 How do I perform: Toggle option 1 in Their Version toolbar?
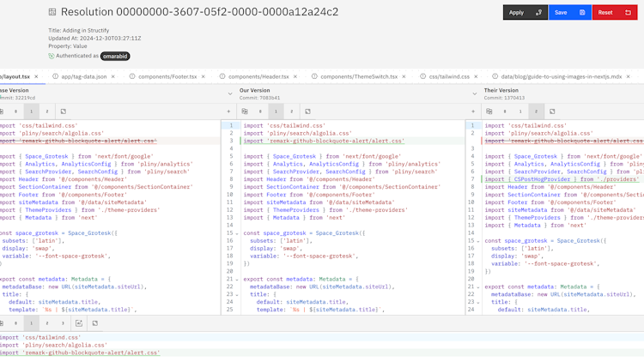520,112
